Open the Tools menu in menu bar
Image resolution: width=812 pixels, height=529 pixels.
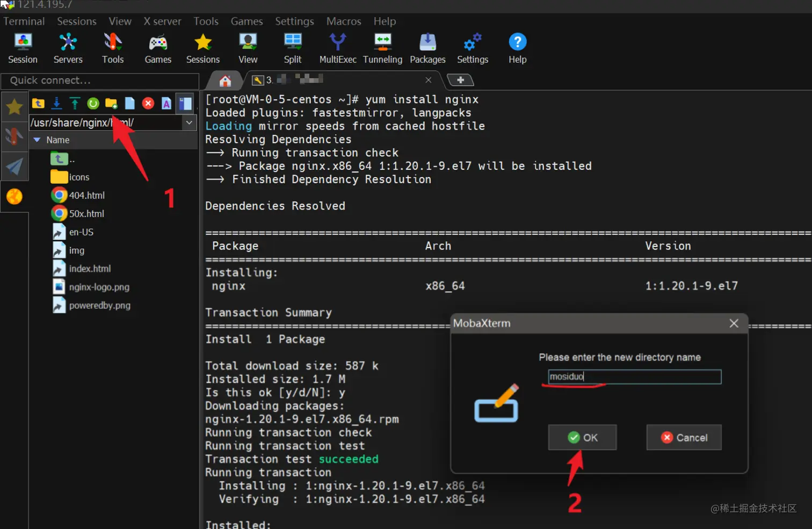(206, 21)
